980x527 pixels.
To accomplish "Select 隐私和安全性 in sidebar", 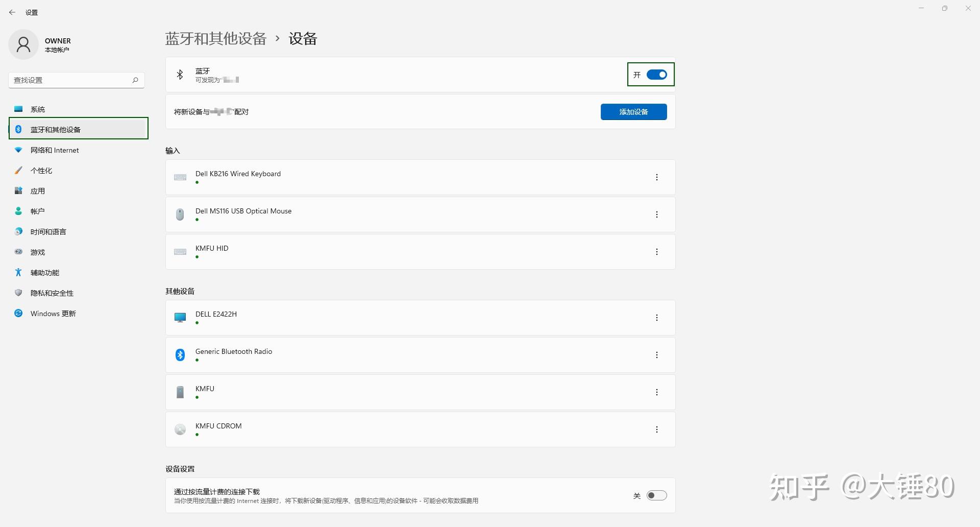I will coord(52,293).
